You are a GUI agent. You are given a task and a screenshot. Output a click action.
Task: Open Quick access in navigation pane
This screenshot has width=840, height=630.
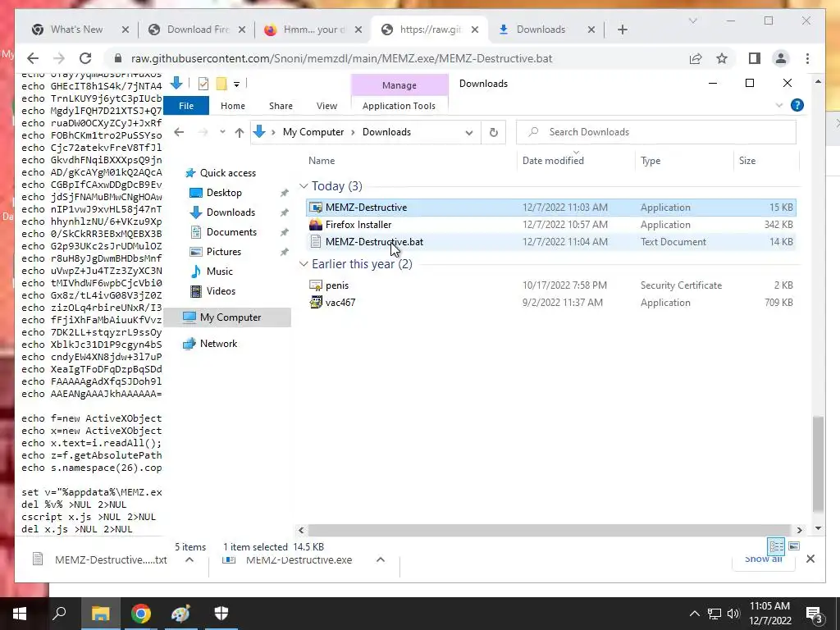coord(228,173)
